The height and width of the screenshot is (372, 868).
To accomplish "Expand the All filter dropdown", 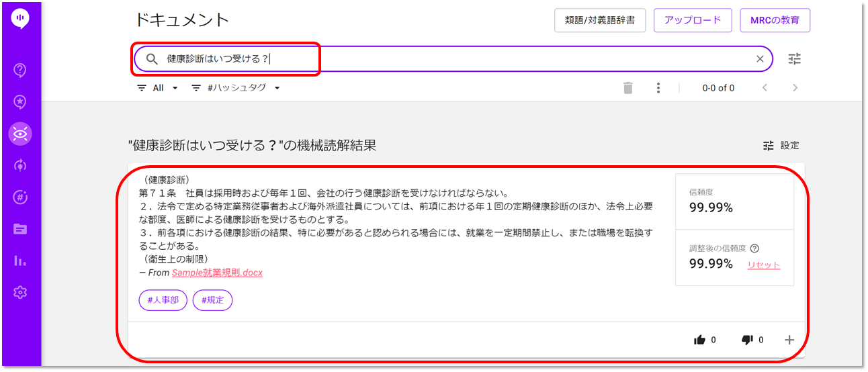I will 158,88.
